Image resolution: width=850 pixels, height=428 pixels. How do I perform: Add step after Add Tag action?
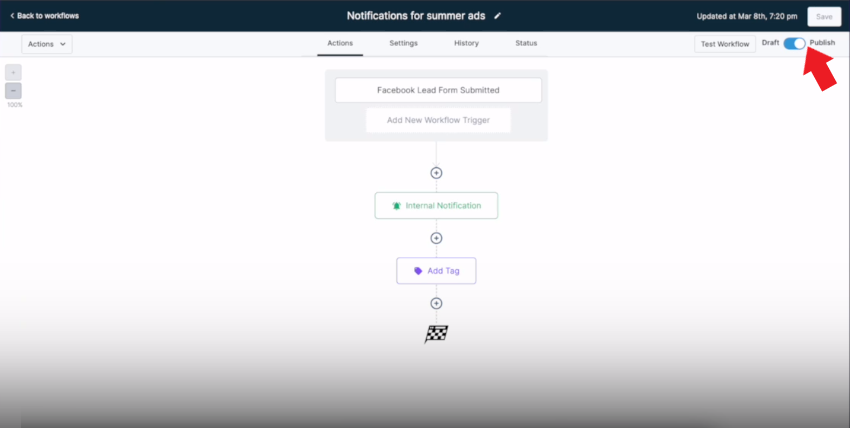point(436,303)
